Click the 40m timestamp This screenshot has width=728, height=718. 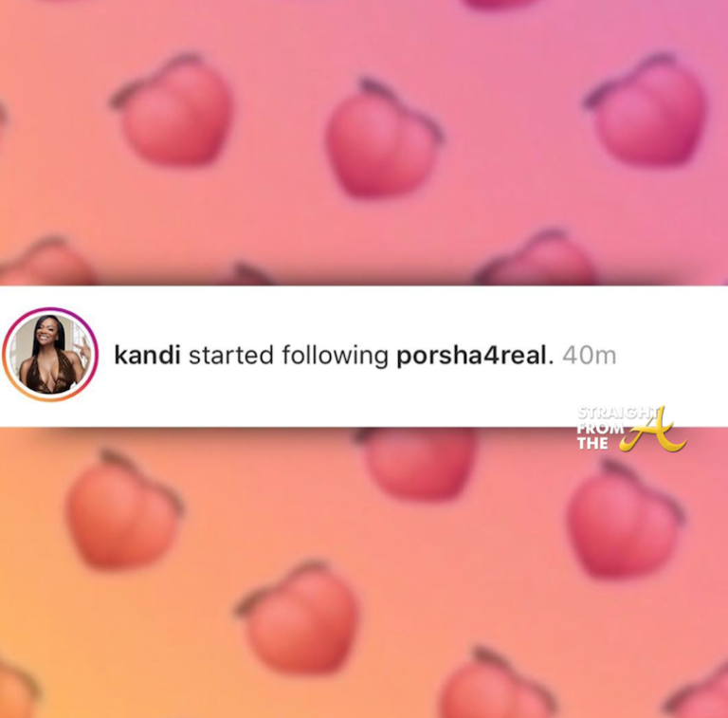tap(590, 356)
